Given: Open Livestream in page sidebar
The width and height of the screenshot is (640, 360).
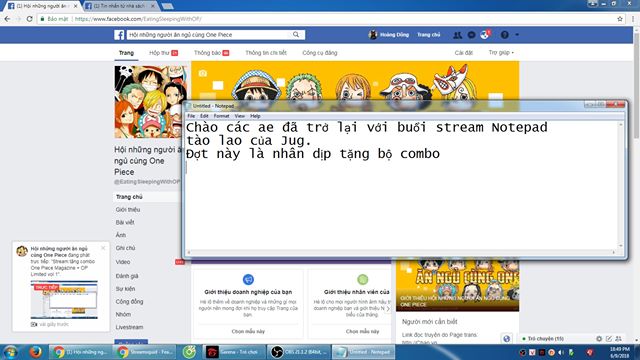Looking at the screenshot, I should 129,327.
